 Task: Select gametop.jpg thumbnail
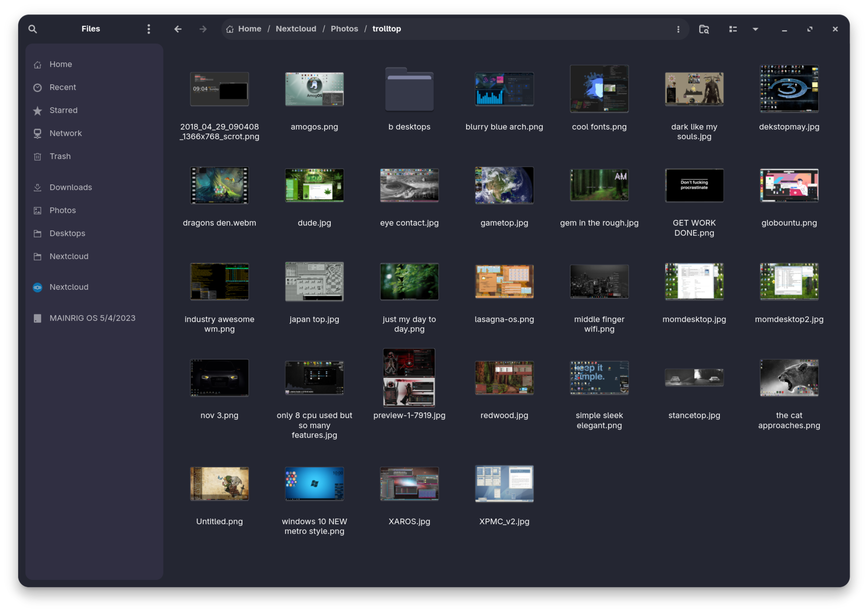pyautogui.click(x=504, y=186)
